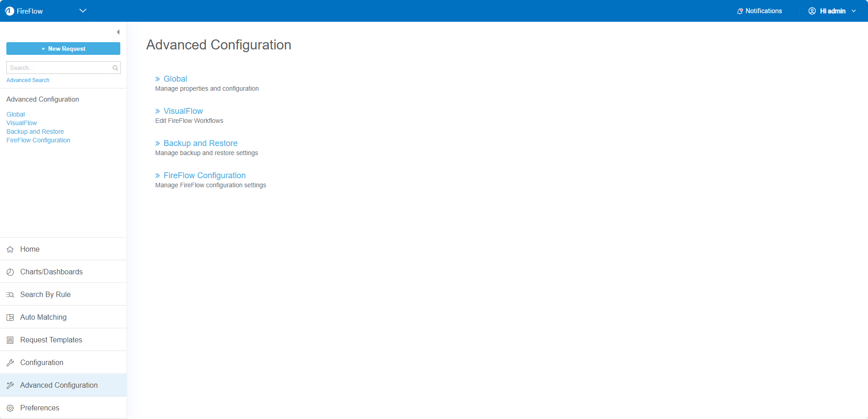Image resolution: width=868 pixels, height=419 pixels.
Task: Click the Preferences gear icon
Action: pyautogui.click(x=10, y=408)
